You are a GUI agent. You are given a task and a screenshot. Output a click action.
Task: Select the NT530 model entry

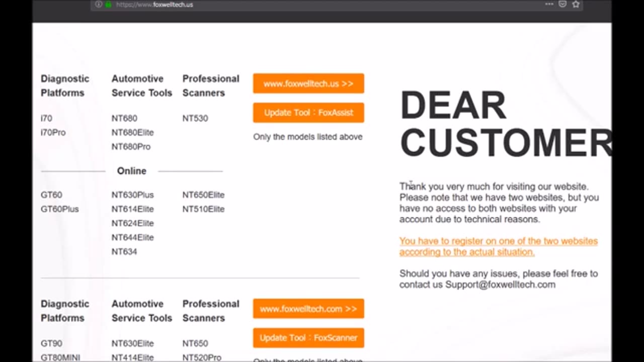(x=195, y=118)
